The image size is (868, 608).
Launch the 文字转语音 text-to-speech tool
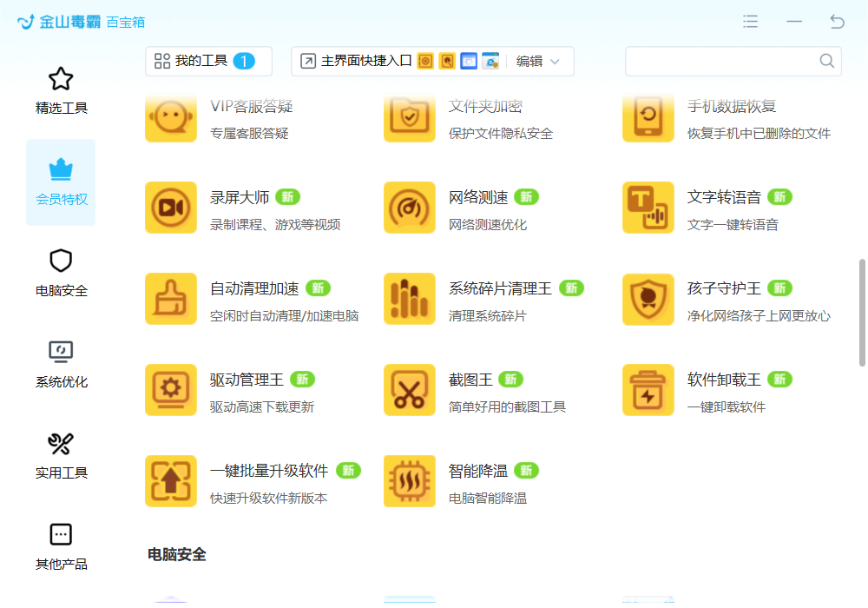(648, 208)
